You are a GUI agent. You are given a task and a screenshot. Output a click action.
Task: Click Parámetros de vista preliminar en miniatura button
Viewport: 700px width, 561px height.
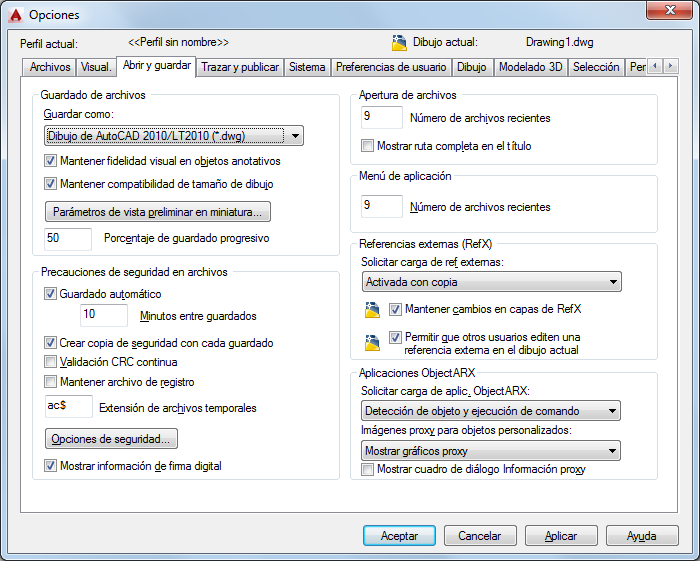click(x=158, y=212)
